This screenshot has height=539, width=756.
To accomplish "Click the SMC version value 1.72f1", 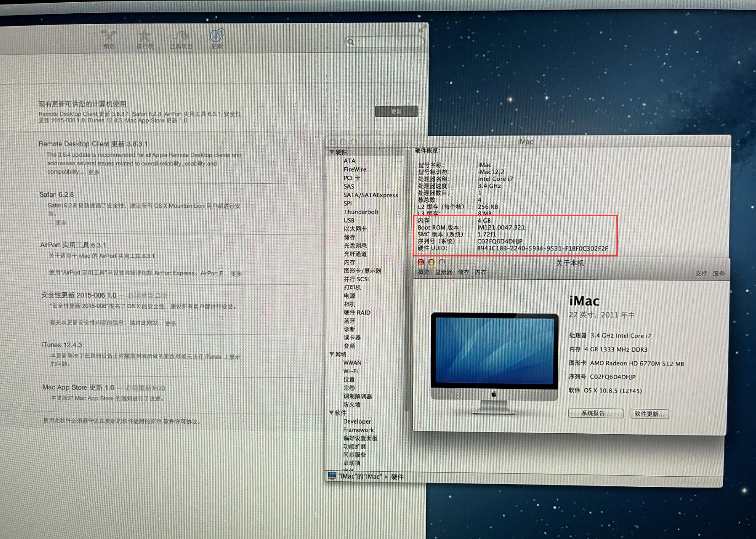I will click(x=486, y=234).
